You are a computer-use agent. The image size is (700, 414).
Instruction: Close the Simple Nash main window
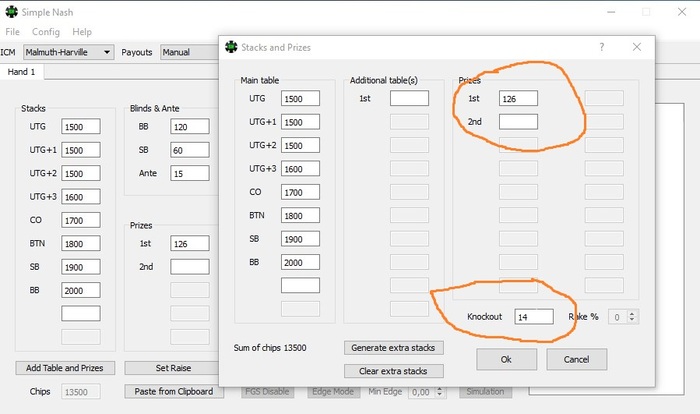click(682, 12)
